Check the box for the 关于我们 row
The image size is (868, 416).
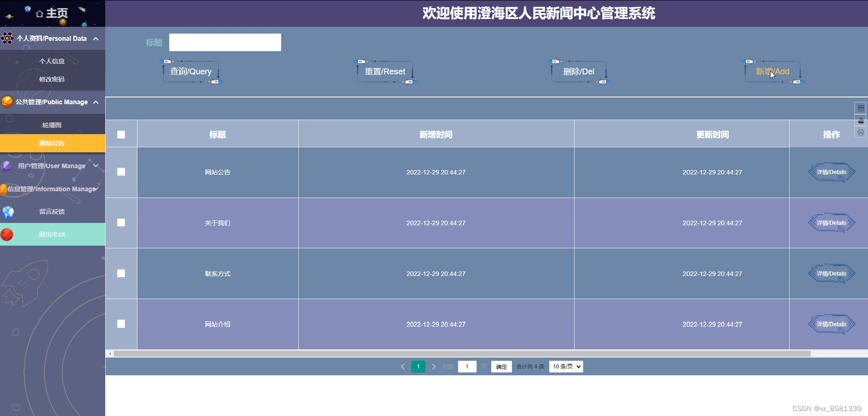tap(121, 223)
